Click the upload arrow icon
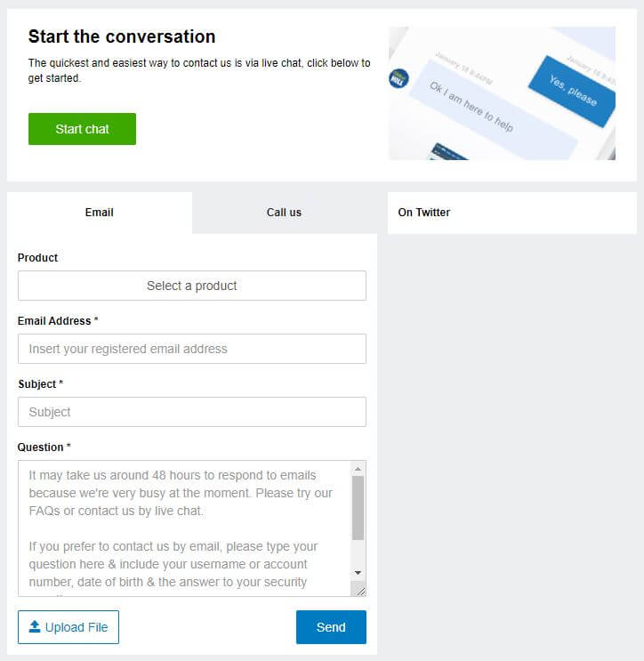Viewport: 644px width, 661px height. [35, 627]
